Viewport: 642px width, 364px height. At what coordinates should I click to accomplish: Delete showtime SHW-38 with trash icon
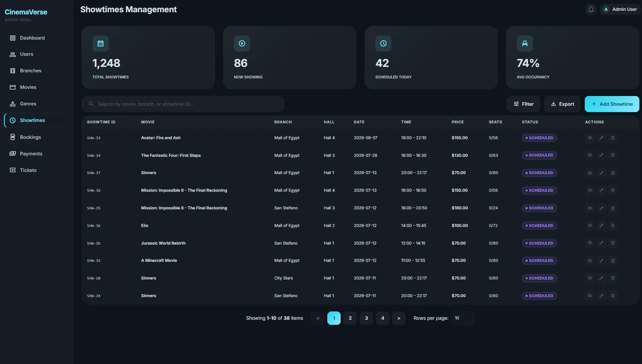[x=613, y=190]
